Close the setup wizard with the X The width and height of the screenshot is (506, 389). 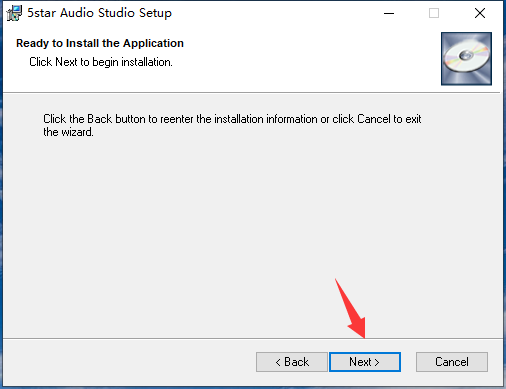pyautogui.click(x=480, y=13)
